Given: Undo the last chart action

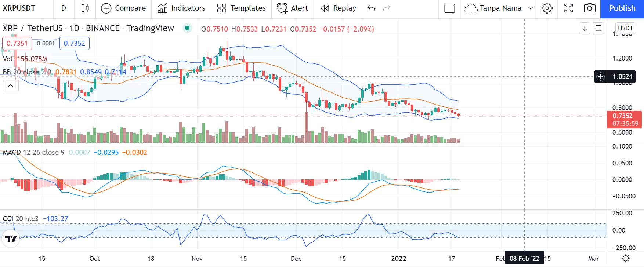Looking at the screenshot, I should pyautogui.click(x=371, y=8).
